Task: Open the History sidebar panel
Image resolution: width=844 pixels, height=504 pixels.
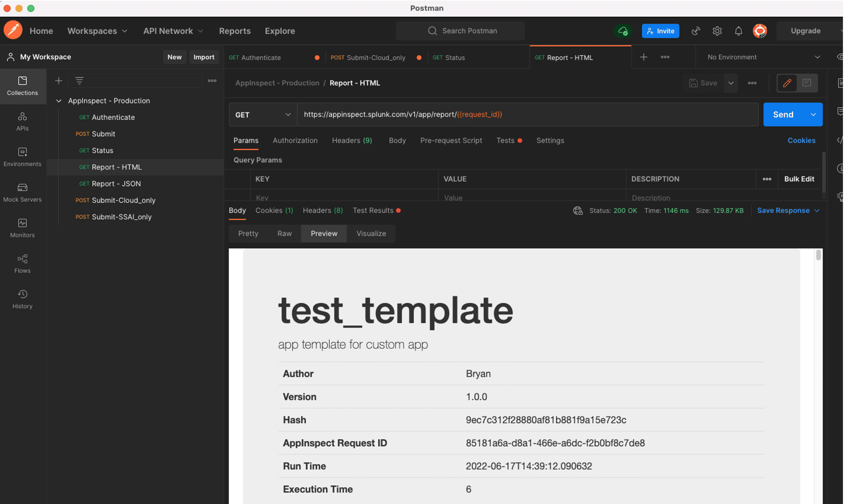Action: (x=22, y=299)
